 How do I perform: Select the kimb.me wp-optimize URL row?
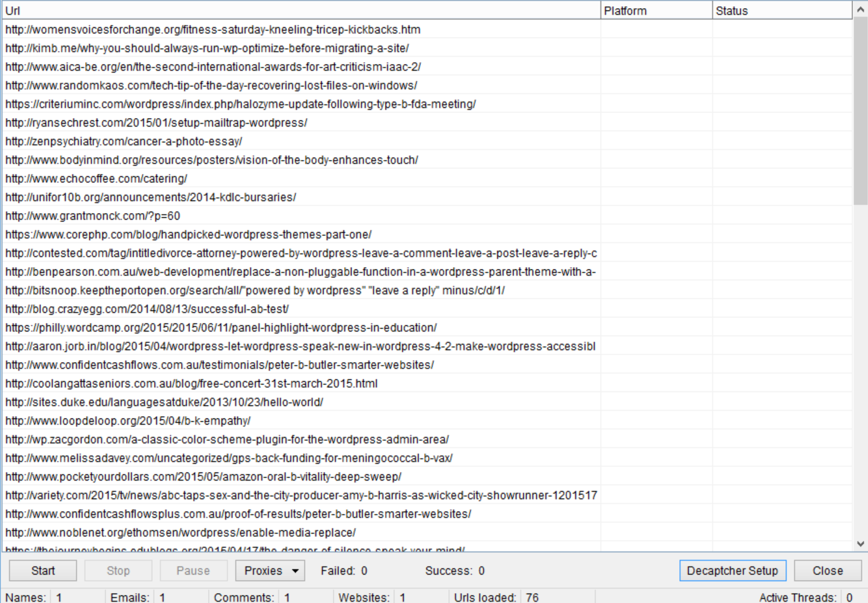(x=207, y=48)
